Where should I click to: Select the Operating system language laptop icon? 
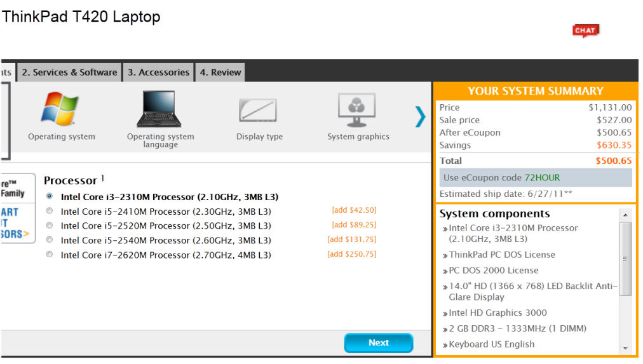[x=160, y=109]
